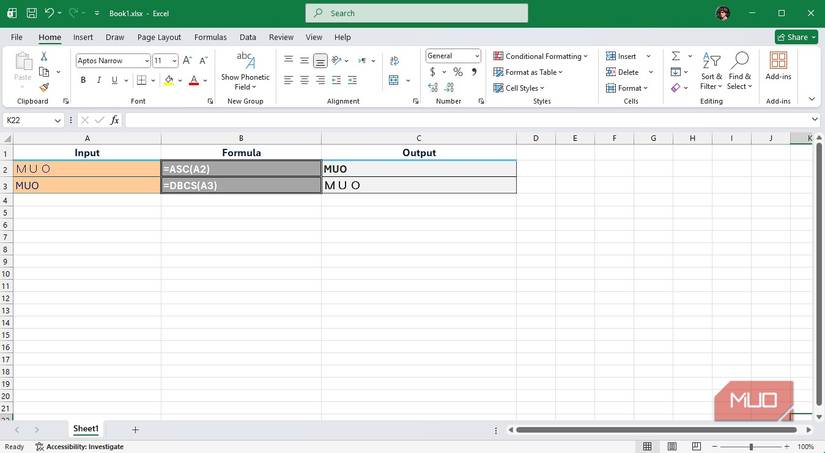Toggle Bold formatting
825x453 pixels.
(83, 80)
